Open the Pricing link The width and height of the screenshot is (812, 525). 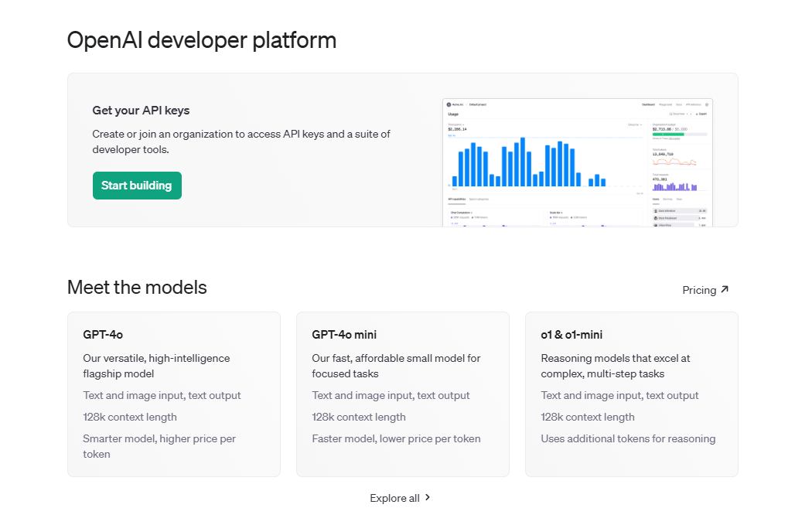[705, 290]
